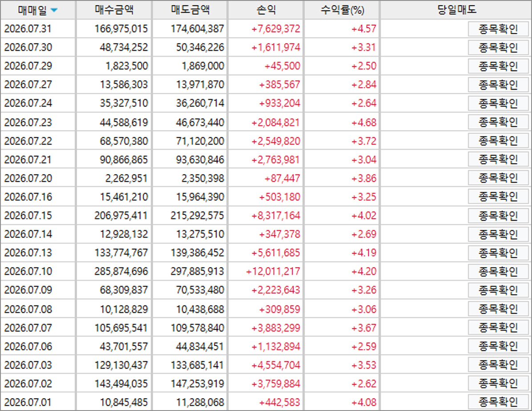Click 종목확인 button for 2026.07.31
The width and height of the screenshot is (532, 411).
498,29
